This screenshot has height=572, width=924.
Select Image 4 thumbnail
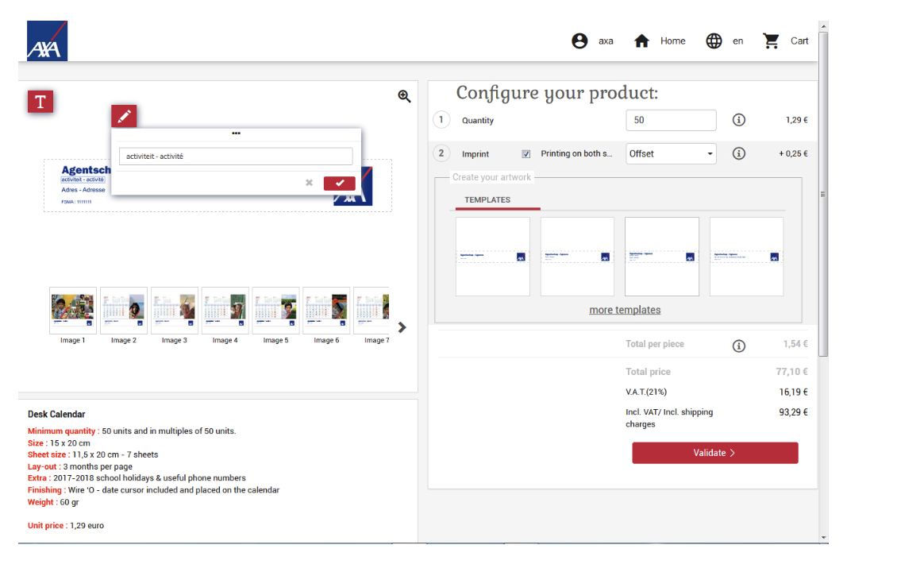pyautogui.click(x=225, y=311)
